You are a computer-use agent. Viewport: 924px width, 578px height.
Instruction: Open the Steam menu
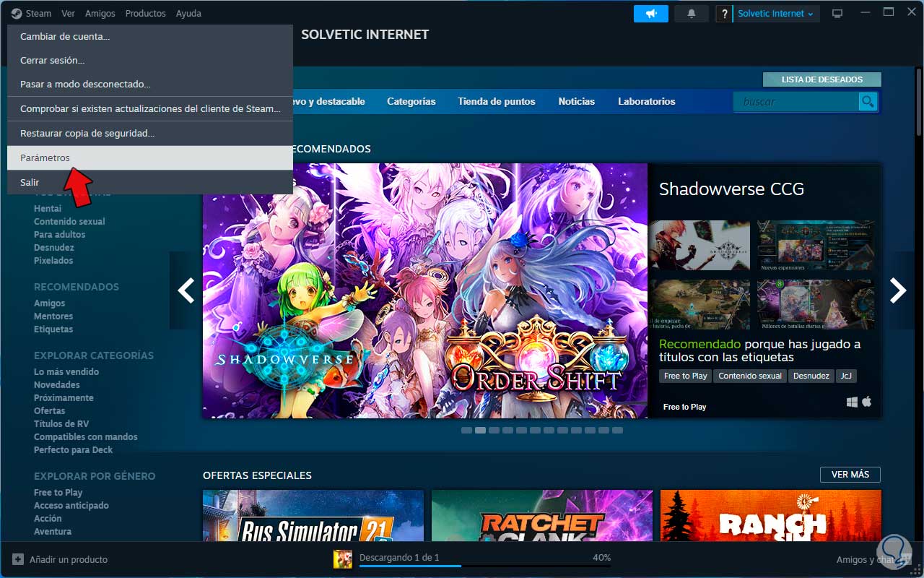[x=38, y=14]
